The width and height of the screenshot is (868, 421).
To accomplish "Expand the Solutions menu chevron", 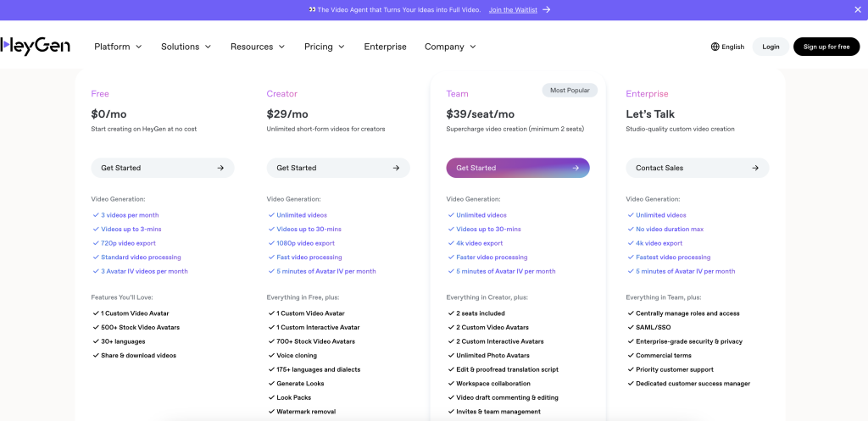I will point(209,47).
